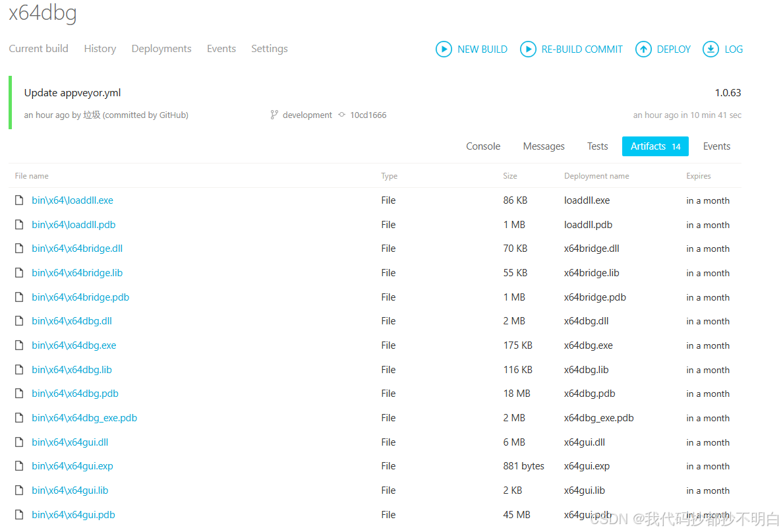Click file icon for x64dbg_exe.pdb row
The height and width of the screenshot is (532, 783).
(x=19, y=417)
